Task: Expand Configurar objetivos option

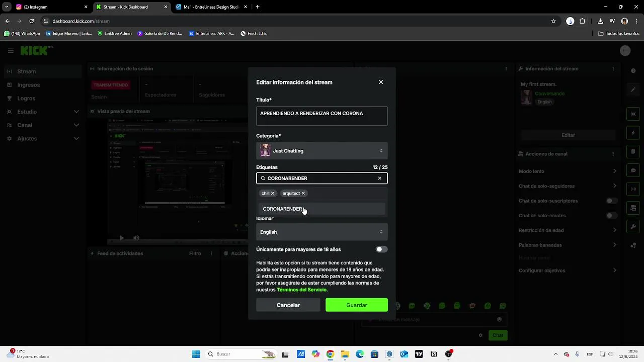Action: (568, 270)
